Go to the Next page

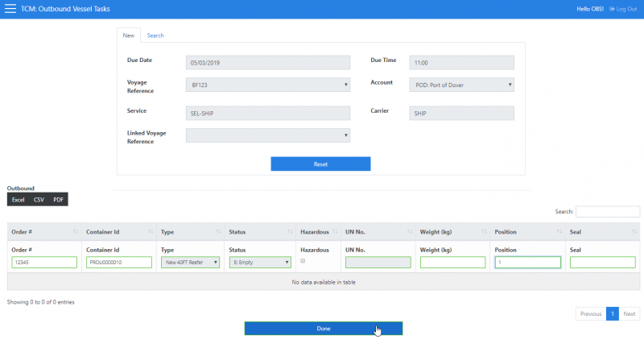[x=630, y=313]
